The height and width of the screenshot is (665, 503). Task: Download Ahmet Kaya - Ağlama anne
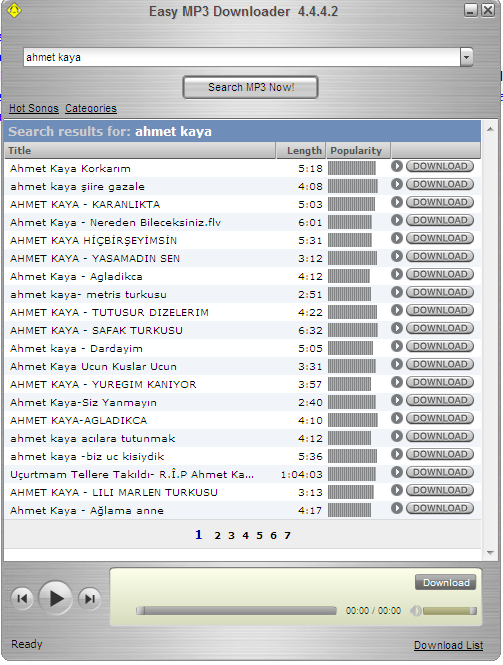[x=440, y=508]
